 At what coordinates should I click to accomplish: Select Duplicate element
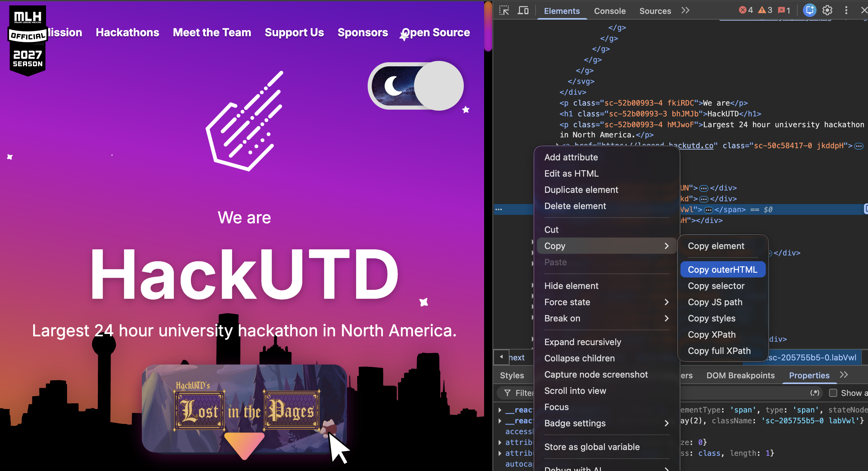pos(607,189)
